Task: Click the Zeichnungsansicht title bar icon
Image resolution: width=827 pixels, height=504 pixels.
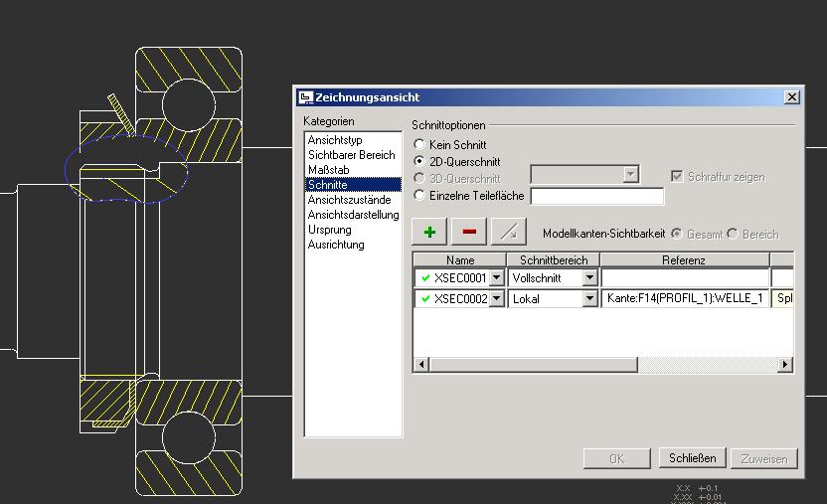Action: pos(306,97)
